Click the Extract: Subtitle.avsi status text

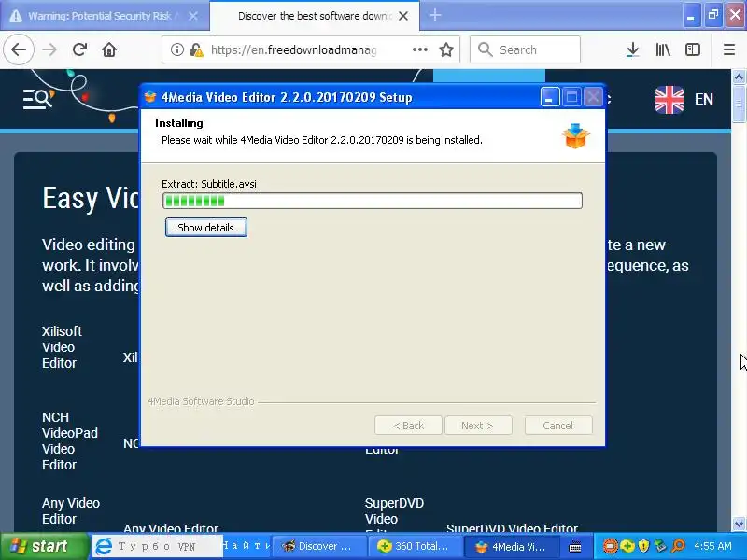pos(208,184)
